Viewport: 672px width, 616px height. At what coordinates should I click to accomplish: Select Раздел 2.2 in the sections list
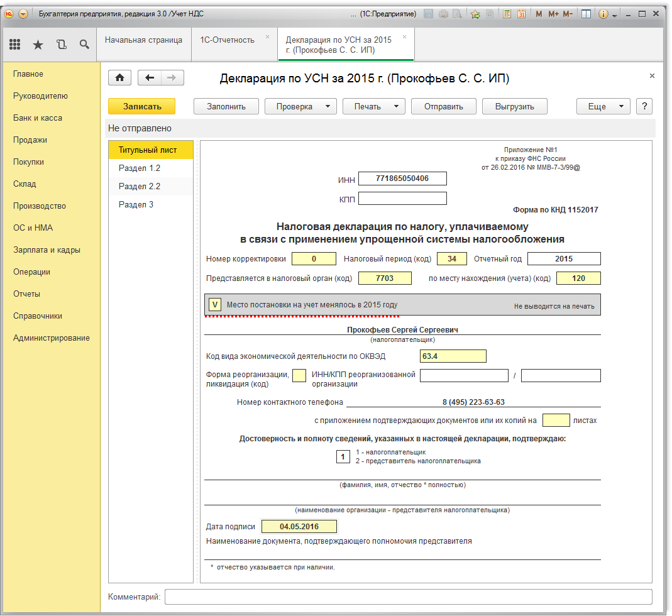(x=140, y=187)
